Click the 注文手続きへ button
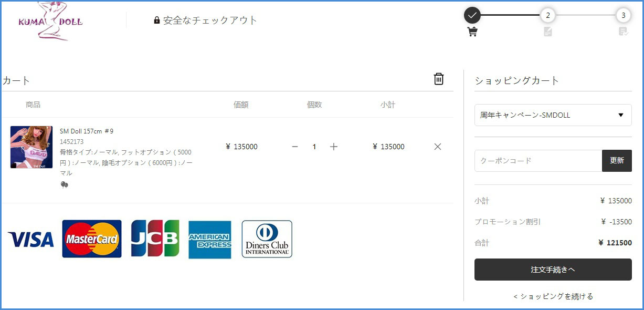This screenshot has width=644, height=310. 553,270
